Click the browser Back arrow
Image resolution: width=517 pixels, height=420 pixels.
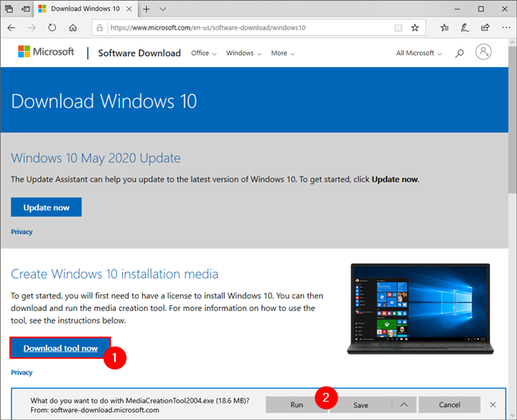point(11,28)
